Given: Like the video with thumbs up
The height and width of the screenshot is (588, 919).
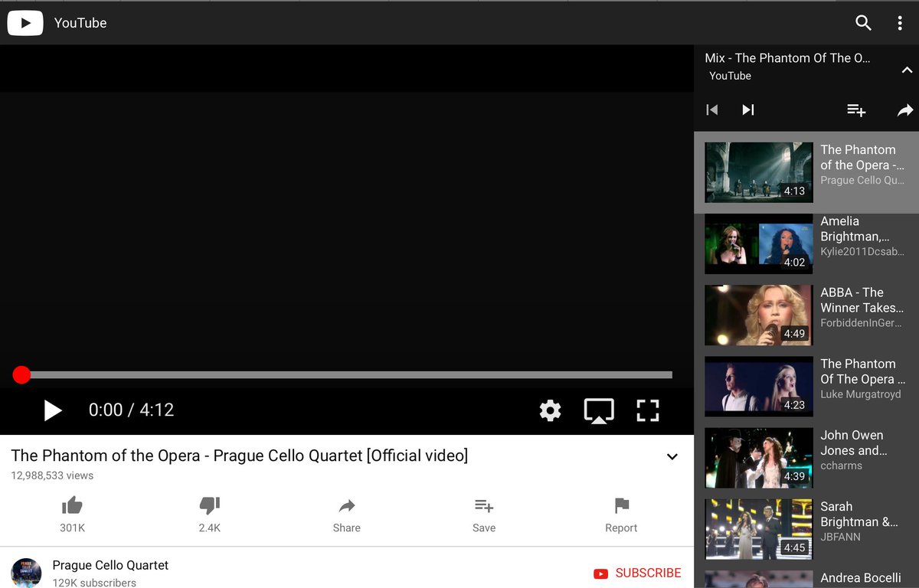Looking at the screenshot, I should click(x=72, y=505).
